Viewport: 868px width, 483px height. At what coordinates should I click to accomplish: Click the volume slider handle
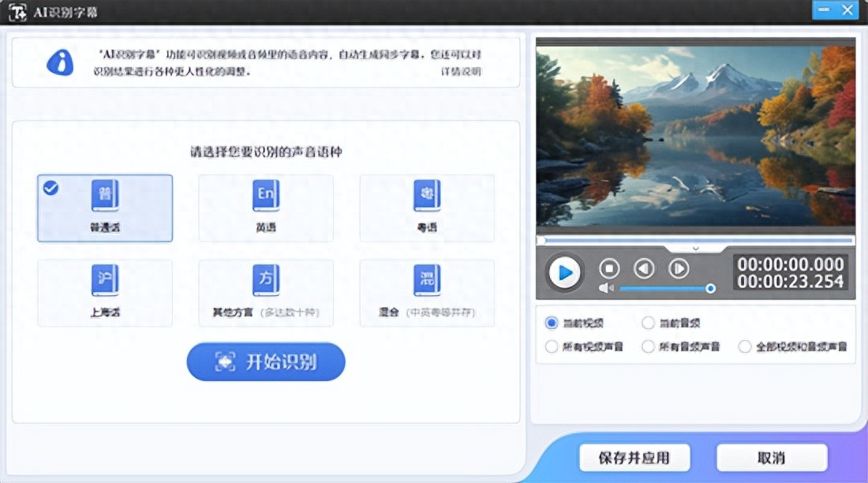click(710, 289)
